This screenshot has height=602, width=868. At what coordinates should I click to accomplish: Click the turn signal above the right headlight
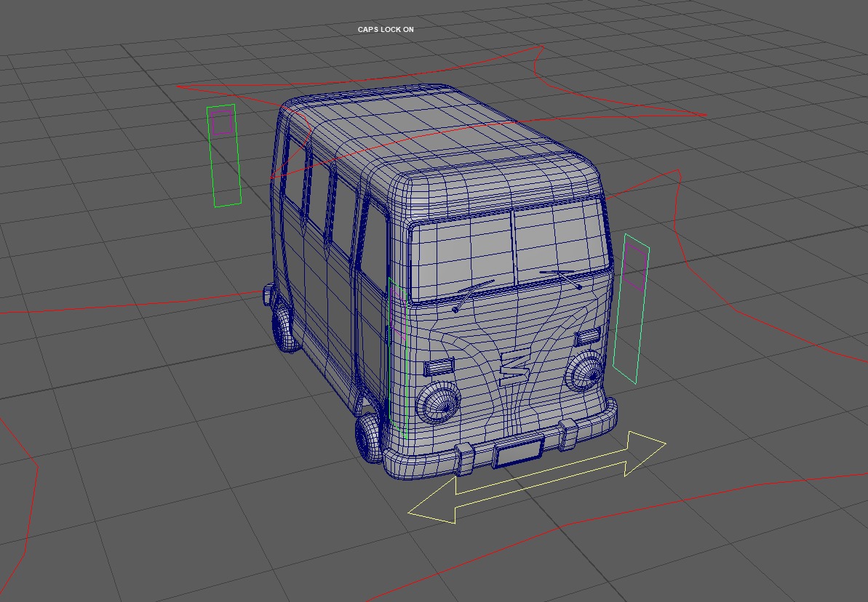(587, 336)
